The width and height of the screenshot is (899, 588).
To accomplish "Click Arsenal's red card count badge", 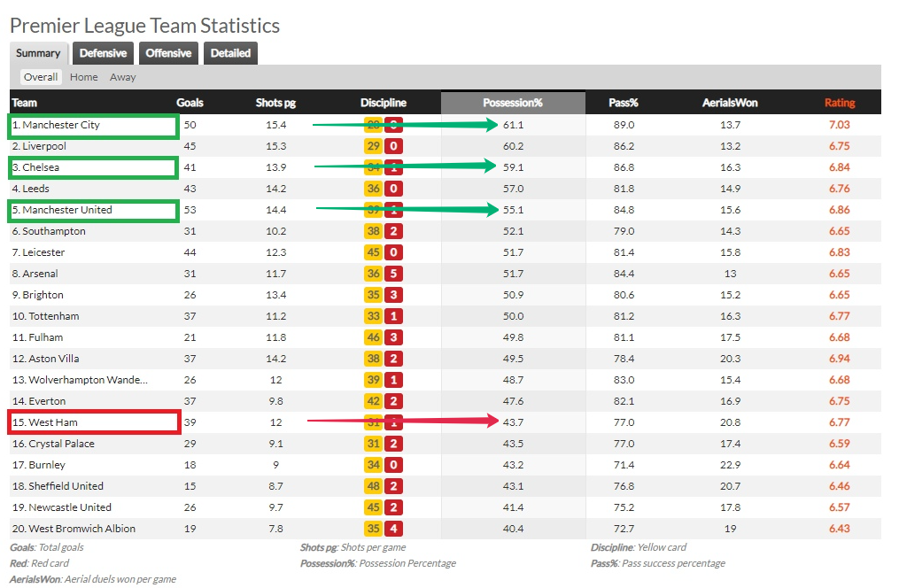I will tap(394, 274).
